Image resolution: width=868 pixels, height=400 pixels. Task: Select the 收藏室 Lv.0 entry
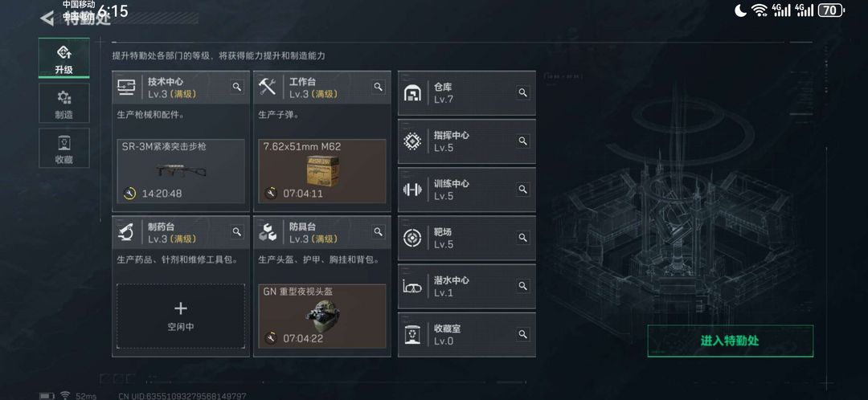pyautogui.click(x=467, y=335)
